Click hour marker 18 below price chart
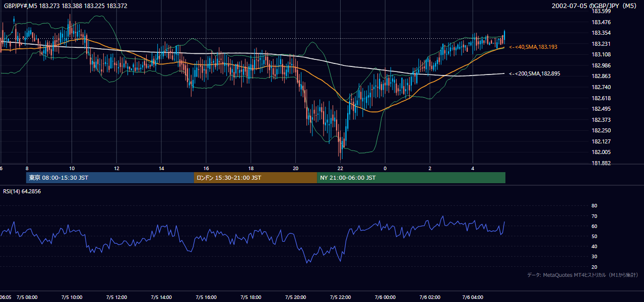The image size is (644, 302). coord(251,168)
